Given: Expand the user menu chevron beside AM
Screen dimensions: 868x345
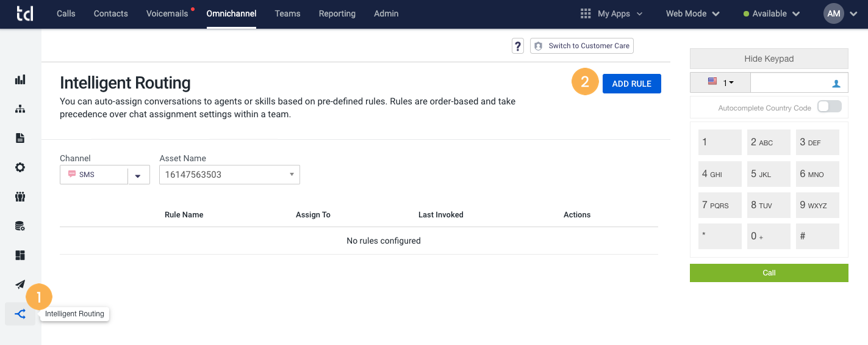Looking at the screenshot, I should tap(853, 14).
